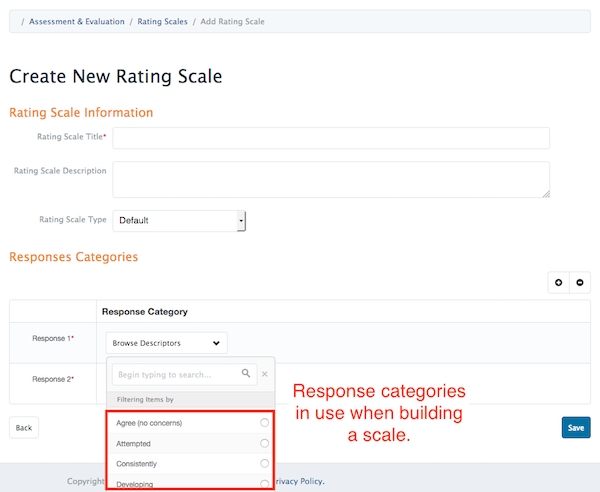
Task: Go to Assessment & Evaluation breadcrumb
Action: click(x=77, y=21)
